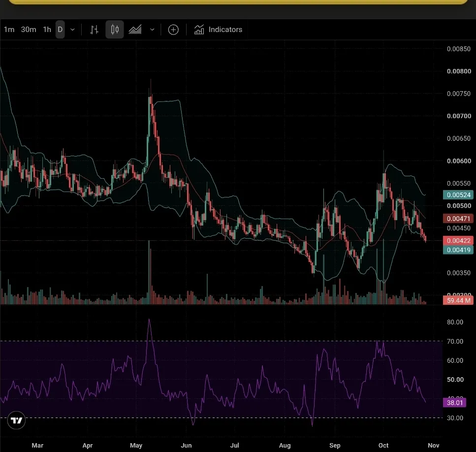Open the chart style dropdown chevron

pyautogui.click(x=153, y=30)
